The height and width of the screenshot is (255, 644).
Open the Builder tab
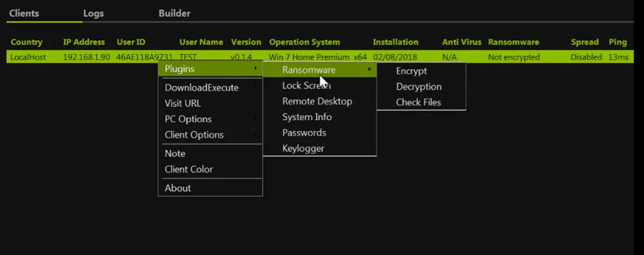click(x=174, y=13)
